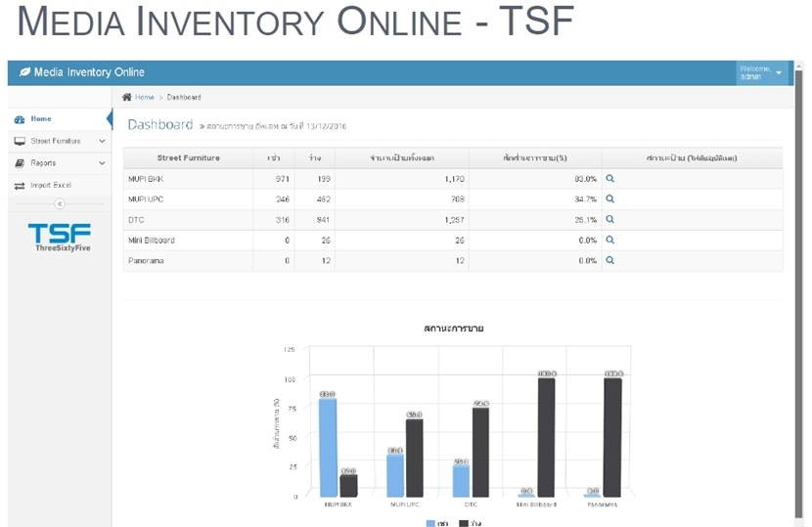Click the DTC row label
Image resolution: width=812 pixels, height=527 pixels.
pyautogui.click(x=136, y=220)
